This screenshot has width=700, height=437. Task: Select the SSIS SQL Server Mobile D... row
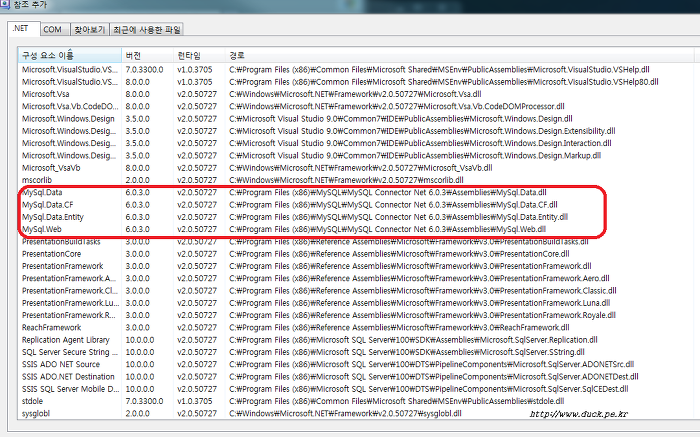[357, 389]
